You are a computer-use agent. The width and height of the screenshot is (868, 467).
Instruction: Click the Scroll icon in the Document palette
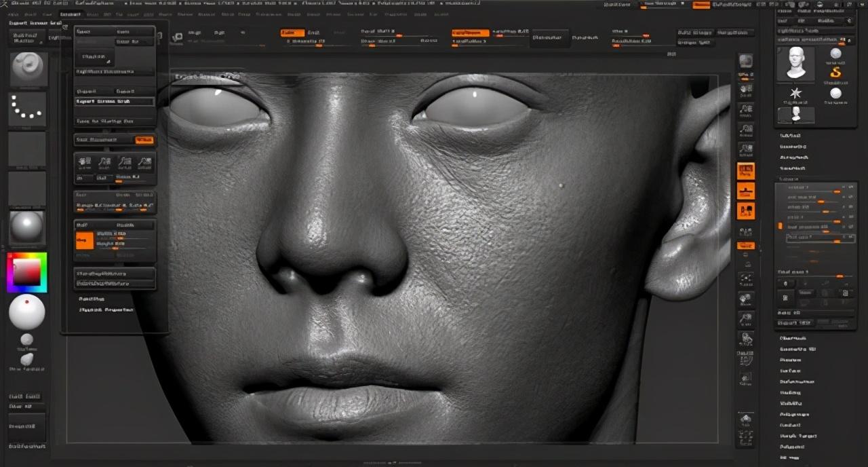(x=84, y=162)
